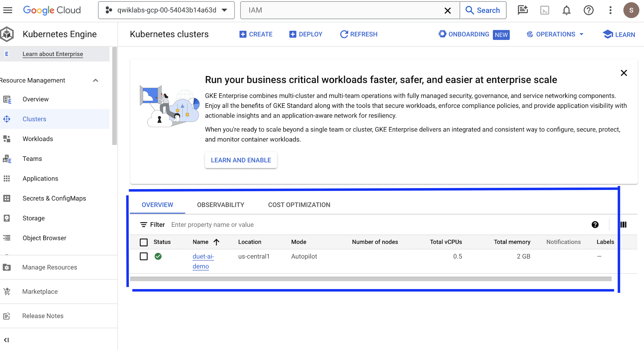The width and height of the screenshot is (644, 350).
Task: Switch to the Observability tab
Action: pos(220,204)
